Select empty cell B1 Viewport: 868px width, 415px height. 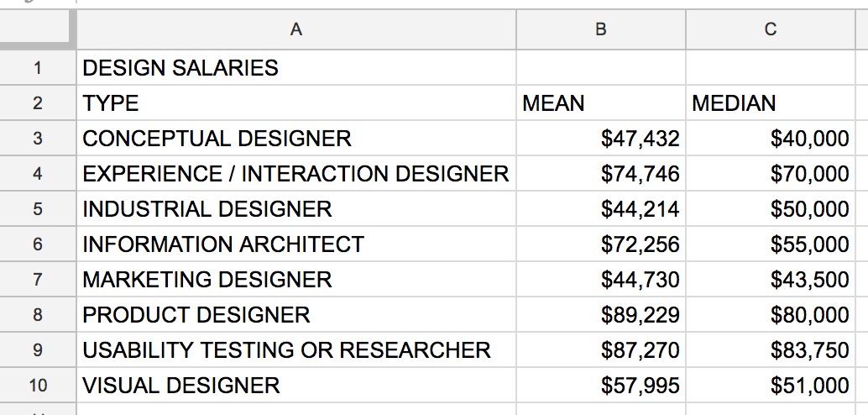pyautogui.click(x=600, y=67)
